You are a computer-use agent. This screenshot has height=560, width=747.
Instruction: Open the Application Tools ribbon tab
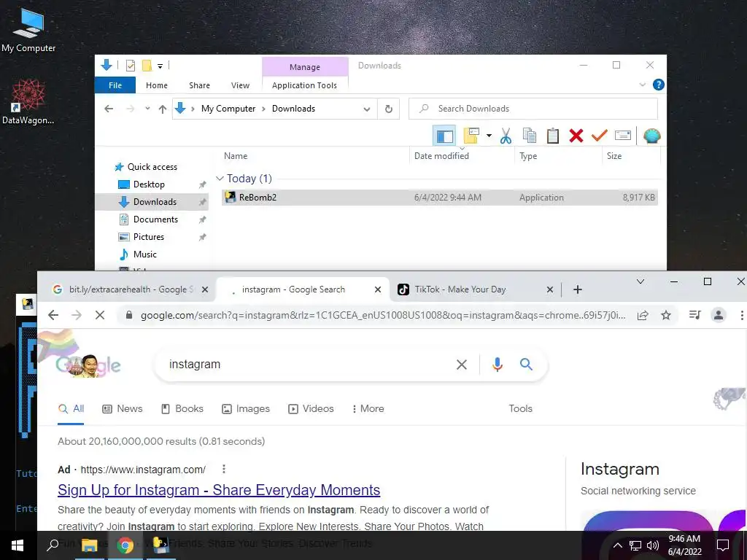pyautogui.click(x=304, y=85)
